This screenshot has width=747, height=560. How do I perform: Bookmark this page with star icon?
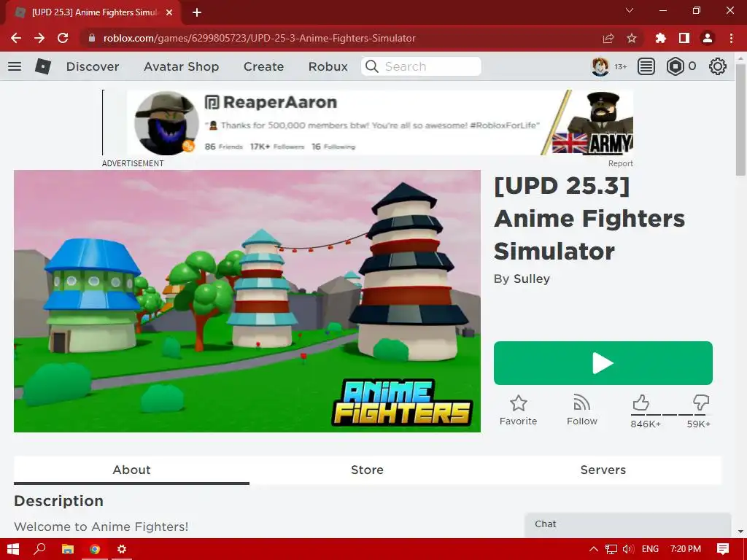(632, 38)
